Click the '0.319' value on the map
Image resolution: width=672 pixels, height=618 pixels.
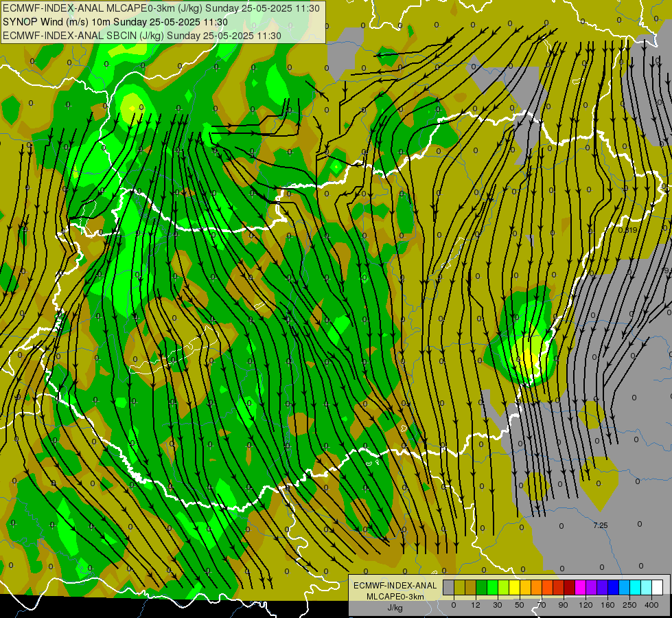point(628,230)
